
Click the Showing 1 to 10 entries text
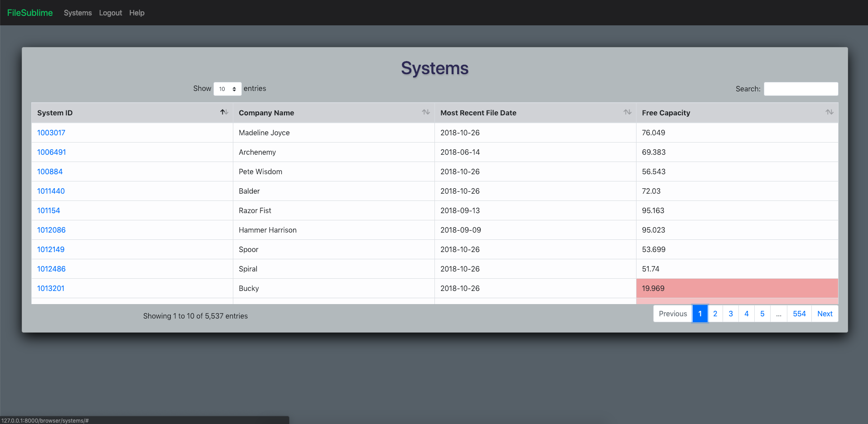[195, 316]
